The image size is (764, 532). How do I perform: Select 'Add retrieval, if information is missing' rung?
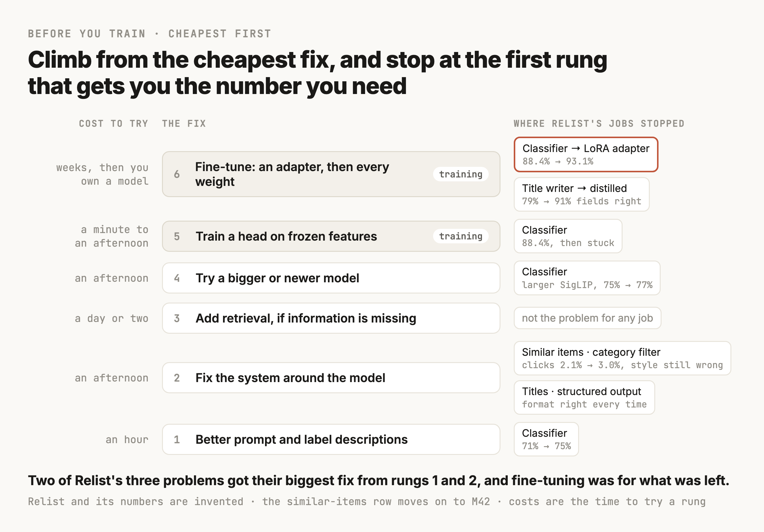tap(331, 318)
